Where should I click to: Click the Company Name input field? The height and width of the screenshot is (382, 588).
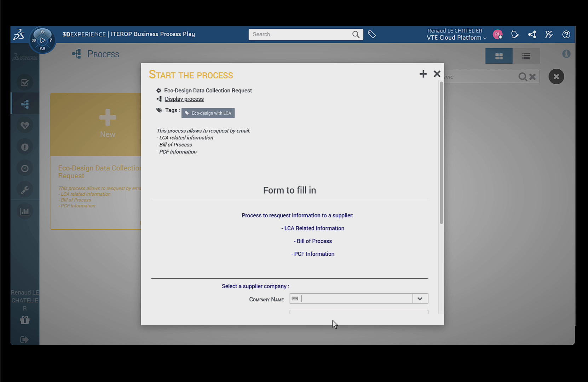point(356,299)
